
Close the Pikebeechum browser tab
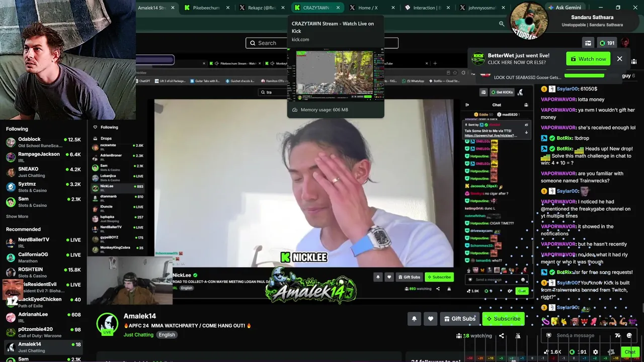[x=228, y=8]
